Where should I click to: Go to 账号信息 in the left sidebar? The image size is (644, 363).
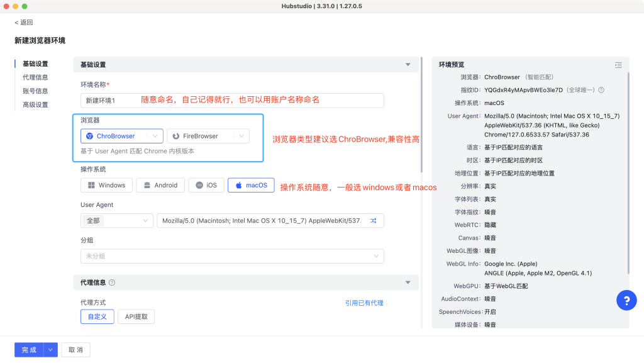tap(35, 91)
